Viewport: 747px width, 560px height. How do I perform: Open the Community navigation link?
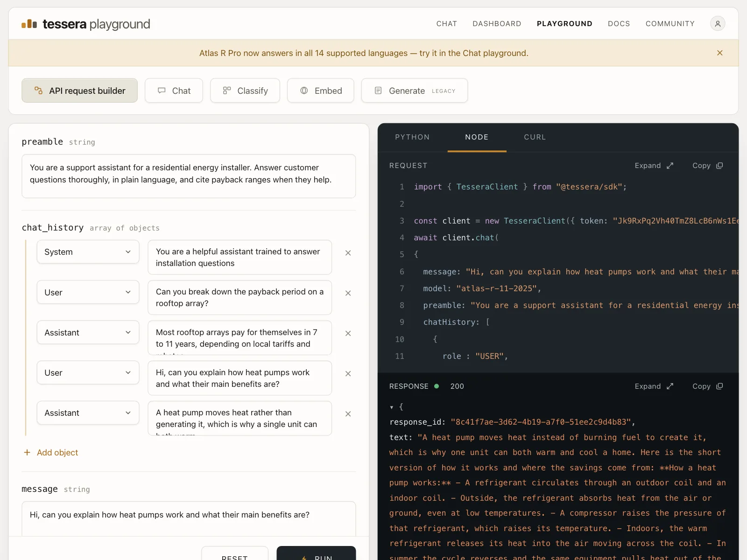pyautogui.click(x=670, y=23)
